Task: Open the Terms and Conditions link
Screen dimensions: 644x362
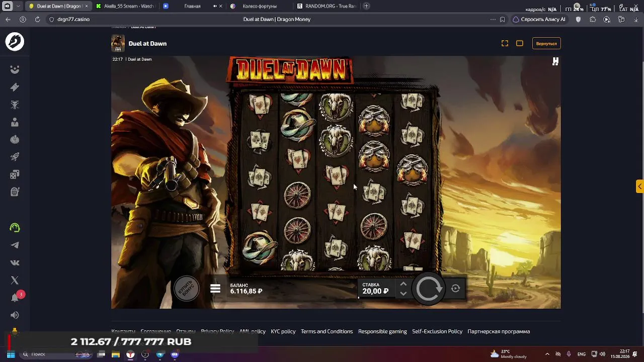Action: [327, 331]
